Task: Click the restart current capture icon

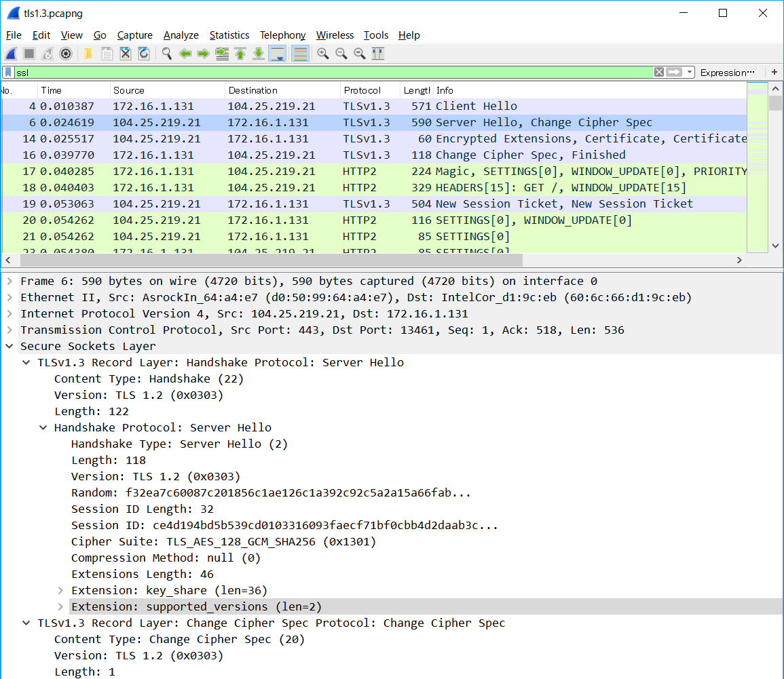Action: (46, 54)
